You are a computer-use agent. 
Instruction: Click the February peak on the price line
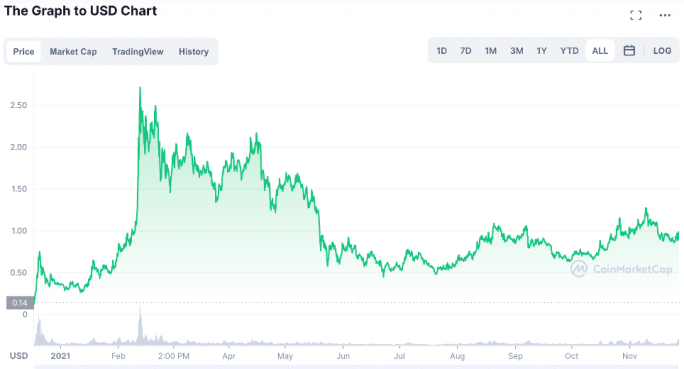[140, 88]
